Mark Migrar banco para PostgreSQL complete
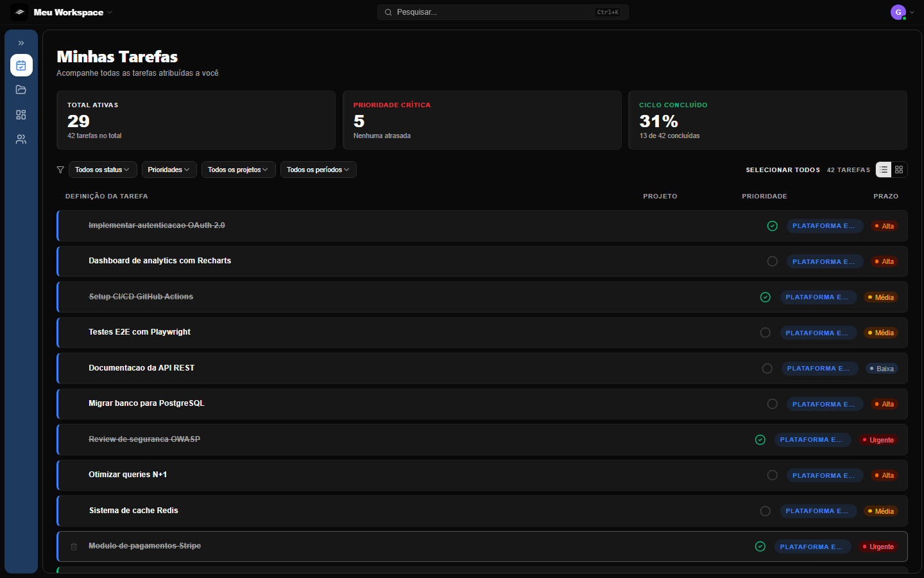 coord(773,404)
